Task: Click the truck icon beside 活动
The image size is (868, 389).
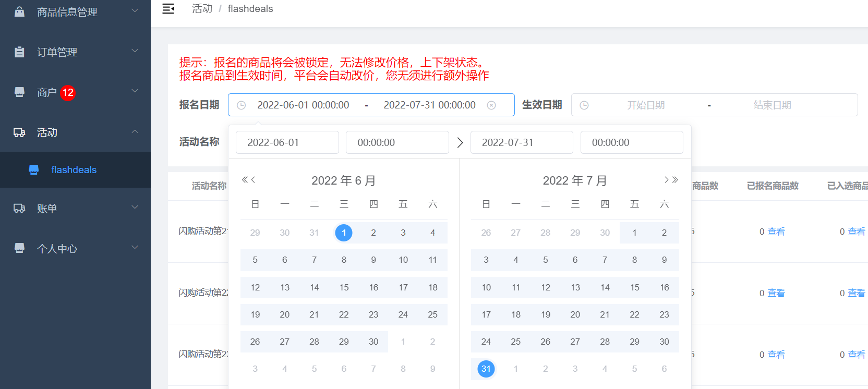Action: click(19, 132)
